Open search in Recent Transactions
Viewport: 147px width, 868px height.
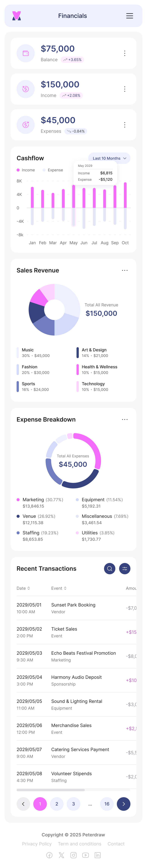109,569
